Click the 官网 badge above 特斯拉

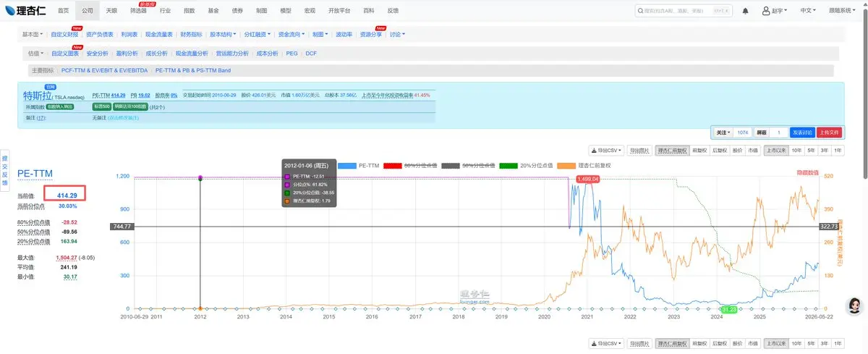pos(50,87)
